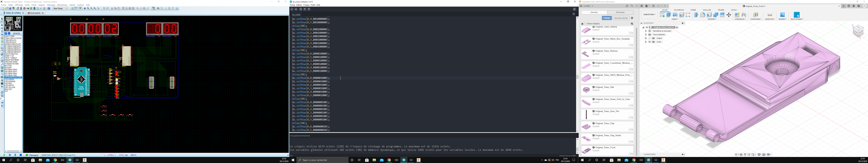Click Fusion 360 Move/Copy cross-arrows icon

point(729,15)
